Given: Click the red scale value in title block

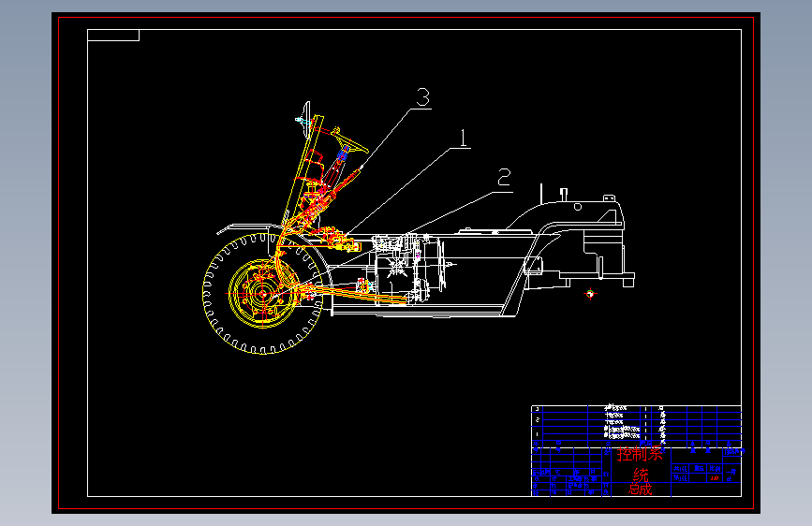Looking at the screenshot, I should [715, 478].
